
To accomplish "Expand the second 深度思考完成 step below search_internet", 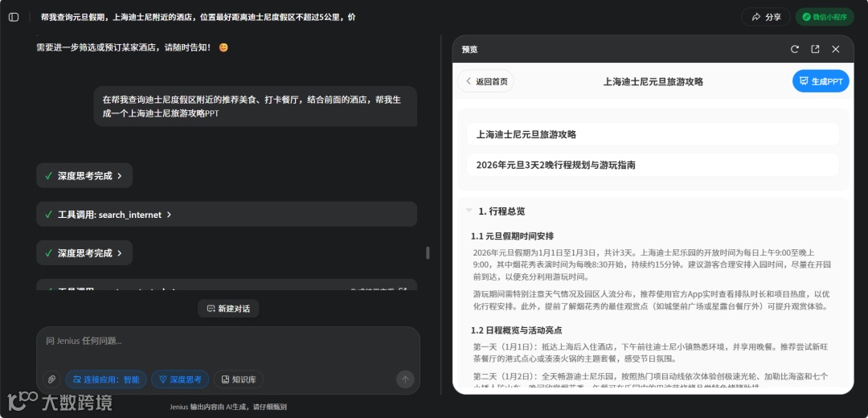I will pos(84,253).
